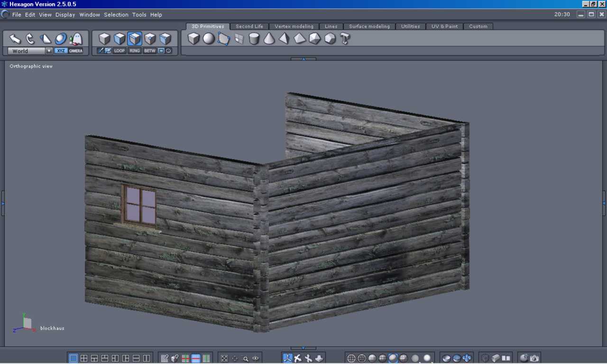Set wireframe display mode globe
Screen dimensions: 607x364
click(x=351, y=358)
